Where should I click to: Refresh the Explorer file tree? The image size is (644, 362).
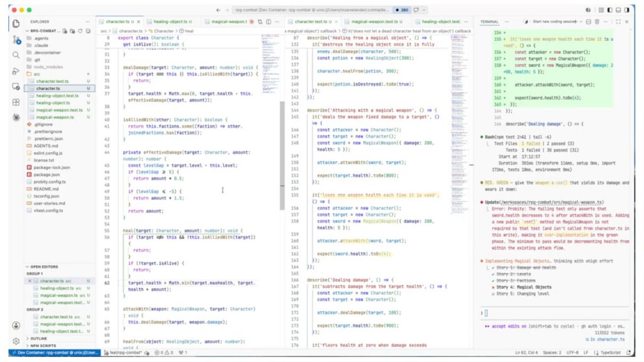pyautogui.click(x=80, y=31)
